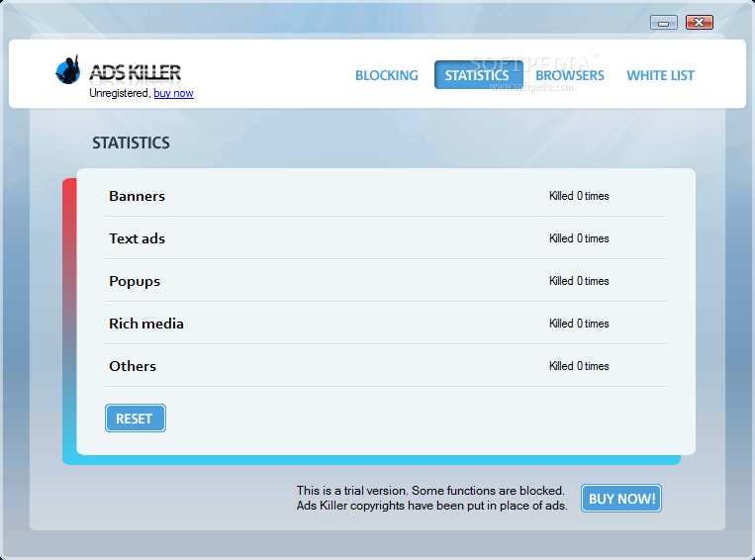This screenshot has height=560, width=755.
Task: Open the Blocking tab
Action: [x=387, y=75]
